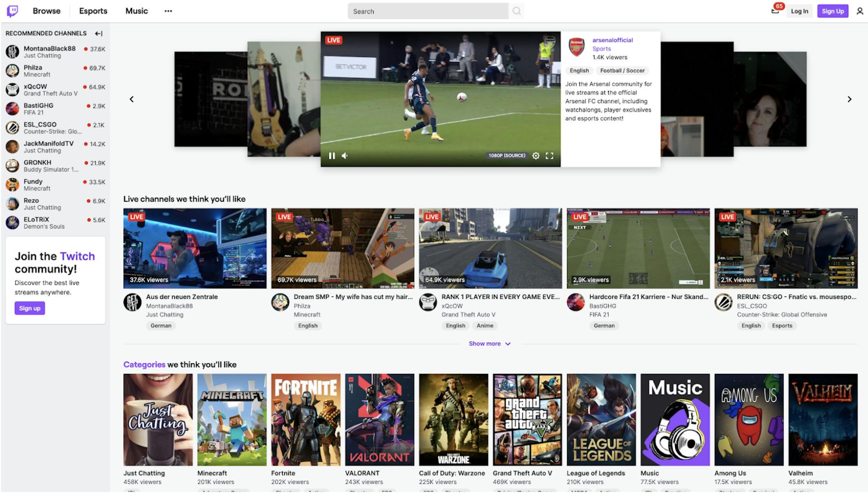
Task: Open the Esports tab
Action: pyautogui.click(x=93, y=11)
